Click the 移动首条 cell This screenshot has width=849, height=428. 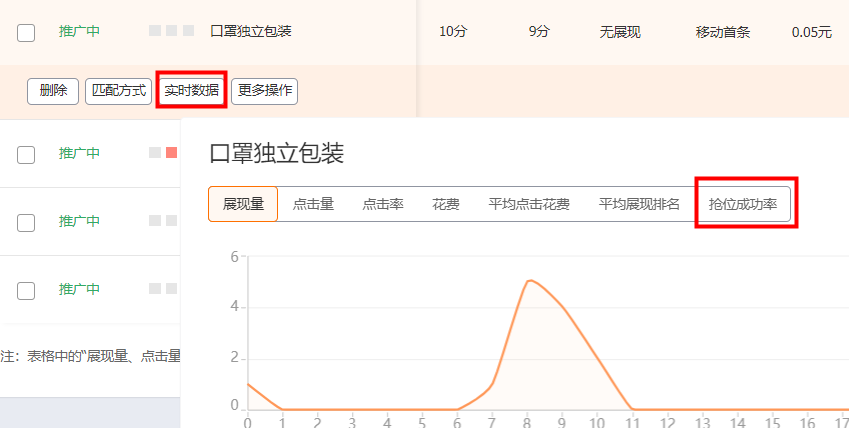point(723,33)
